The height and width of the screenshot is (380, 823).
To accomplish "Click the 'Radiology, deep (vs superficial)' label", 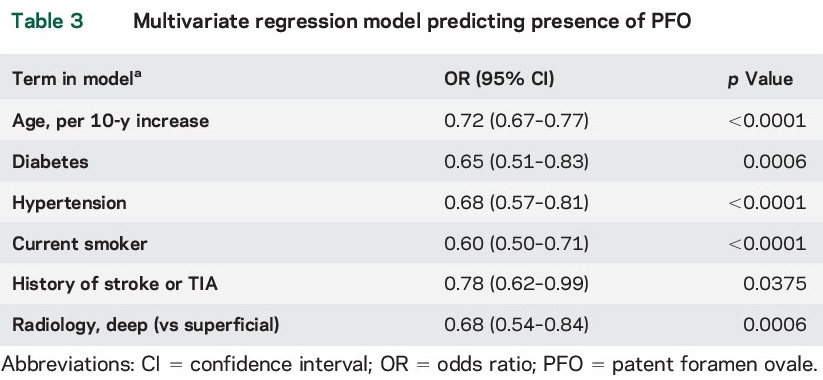I will [145, 325].
